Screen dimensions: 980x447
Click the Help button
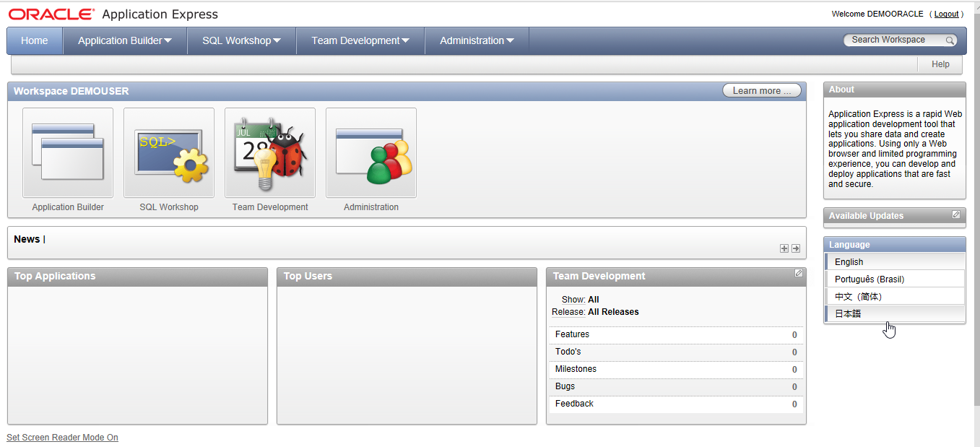click(x=940, y=64)
